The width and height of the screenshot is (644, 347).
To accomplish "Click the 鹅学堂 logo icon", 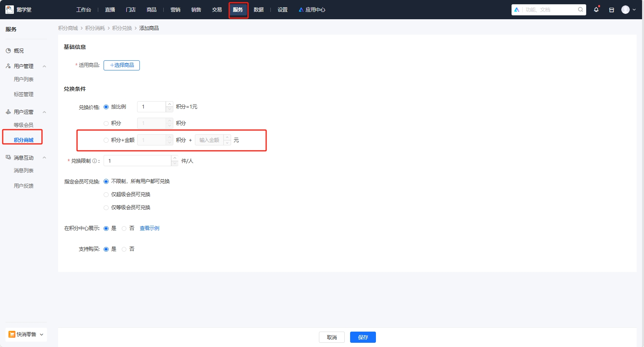I will [x=10, y=10].
